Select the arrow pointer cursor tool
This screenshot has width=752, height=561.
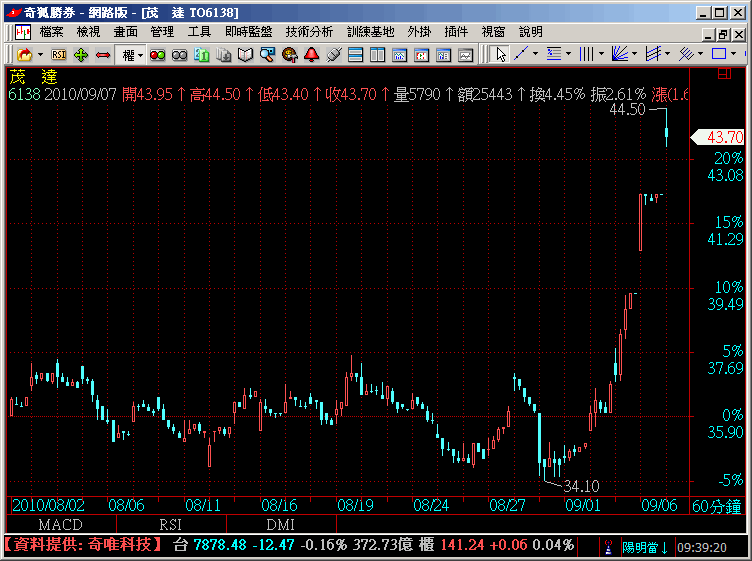click(501, 54)
